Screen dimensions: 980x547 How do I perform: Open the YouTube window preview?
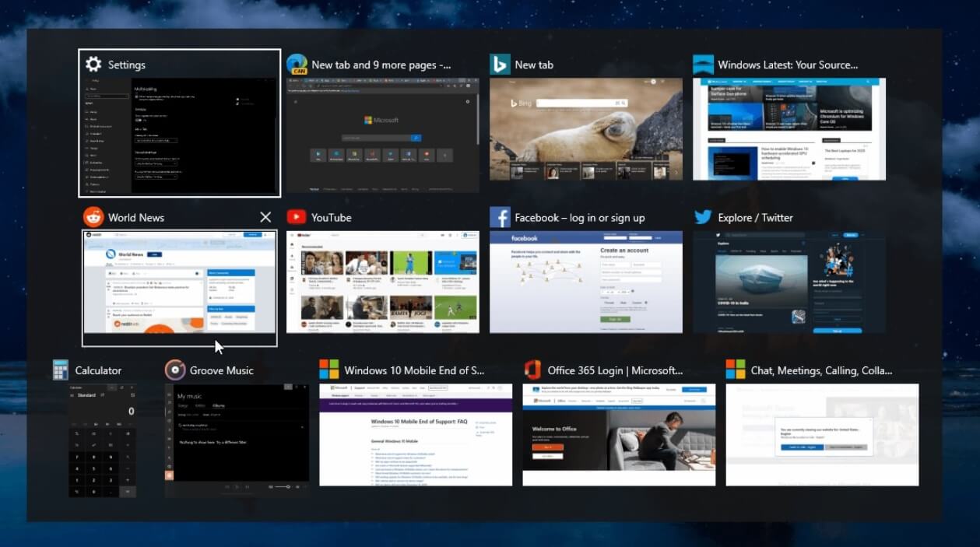coord(382,282)
